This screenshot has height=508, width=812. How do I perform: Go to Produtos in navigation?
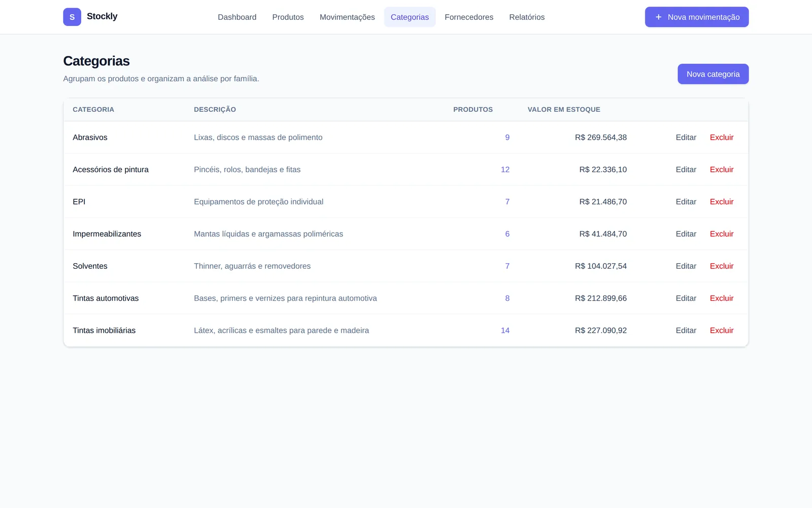288,17
